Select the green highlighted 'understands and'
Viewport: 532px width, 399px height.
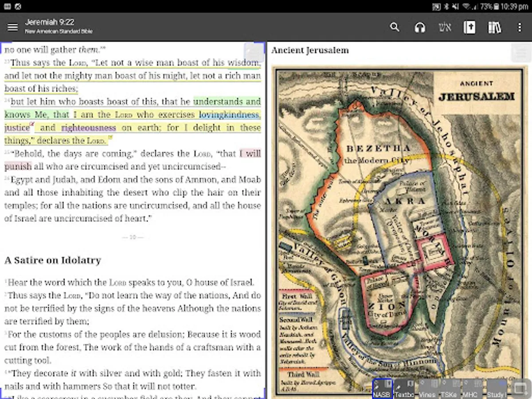pos(227,102)
